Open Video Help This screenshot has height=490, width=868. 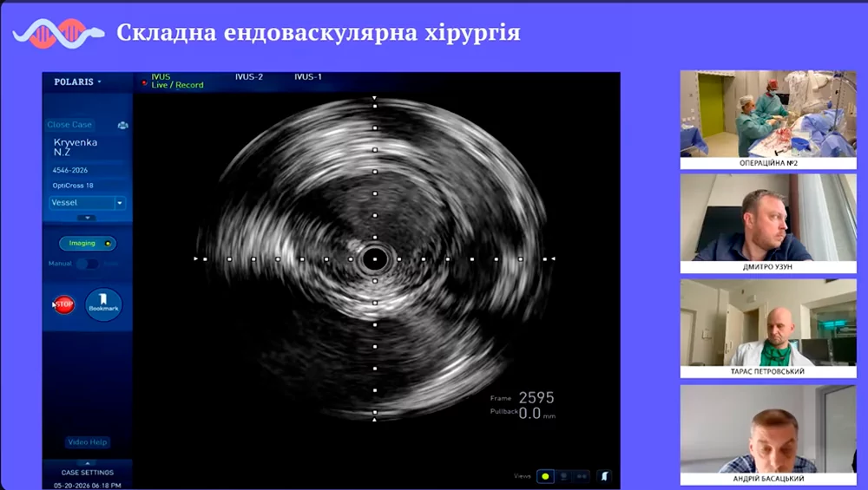pos(88,442)
